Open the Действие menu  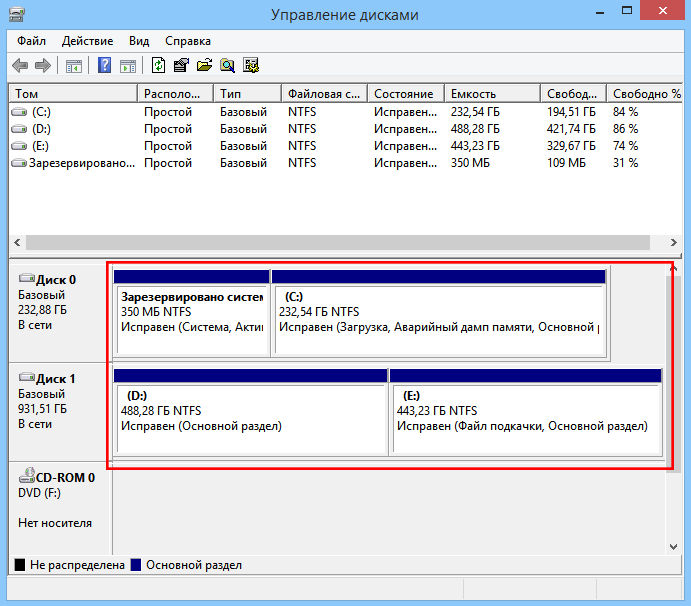pyautogui.click(x=87, y=41)
